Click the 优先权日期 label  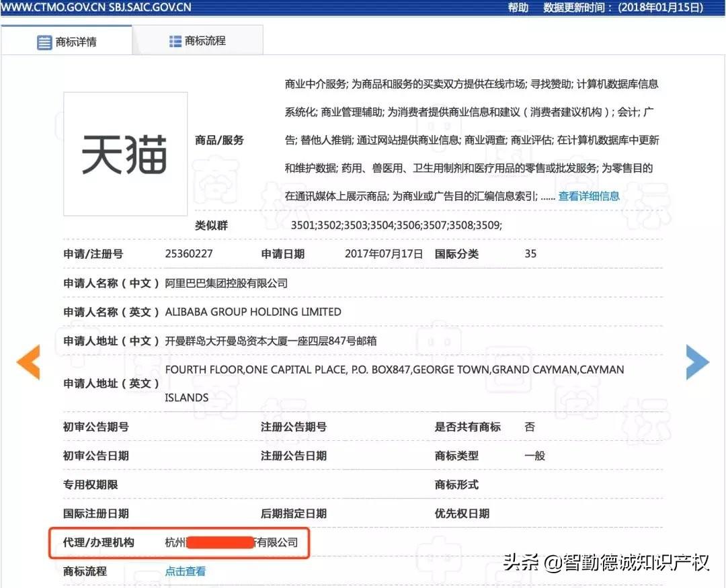click(x=462, y=513)
